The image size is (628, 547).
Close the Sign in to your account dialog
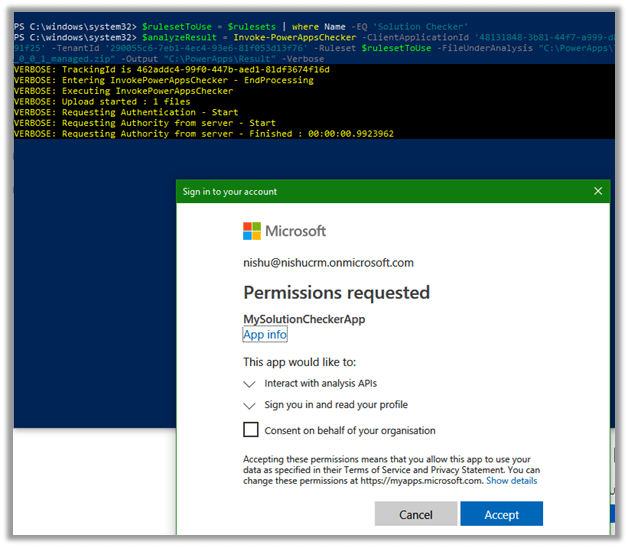click(598, 191)
